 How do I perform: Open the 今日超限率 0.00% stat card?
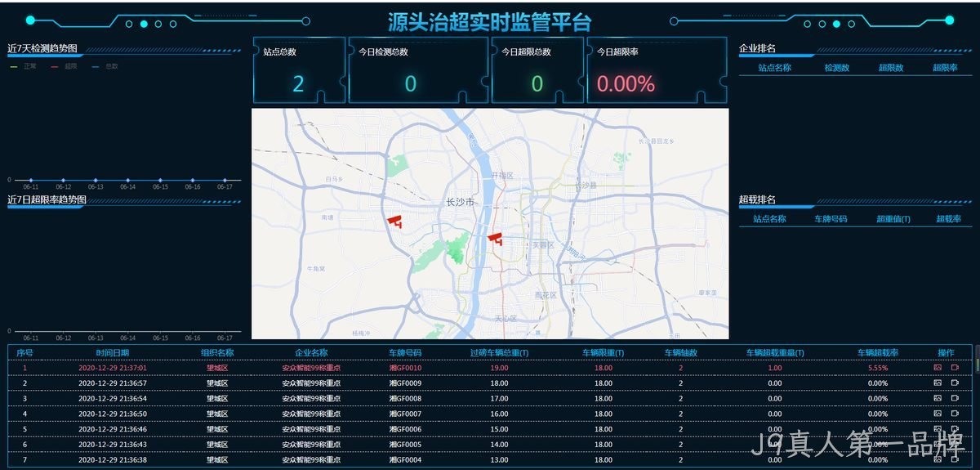(x=657, y=70)
